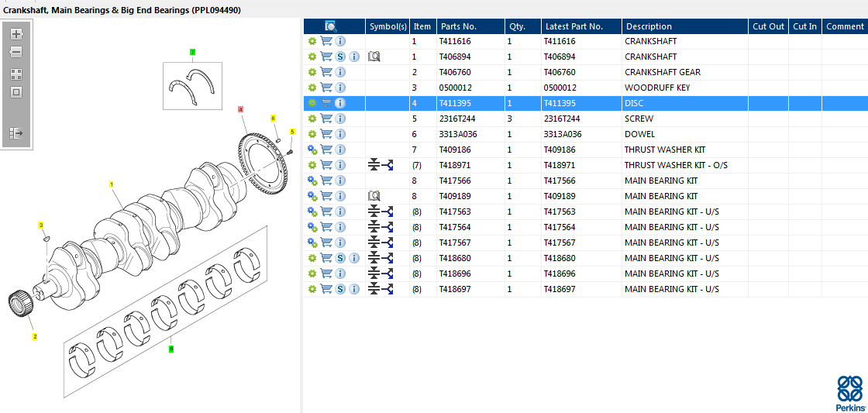Screen dimensions: 868x413
Task: Add T417566 main bearing kit to cart
Action: pyautogui.click(x=326, y=181)
